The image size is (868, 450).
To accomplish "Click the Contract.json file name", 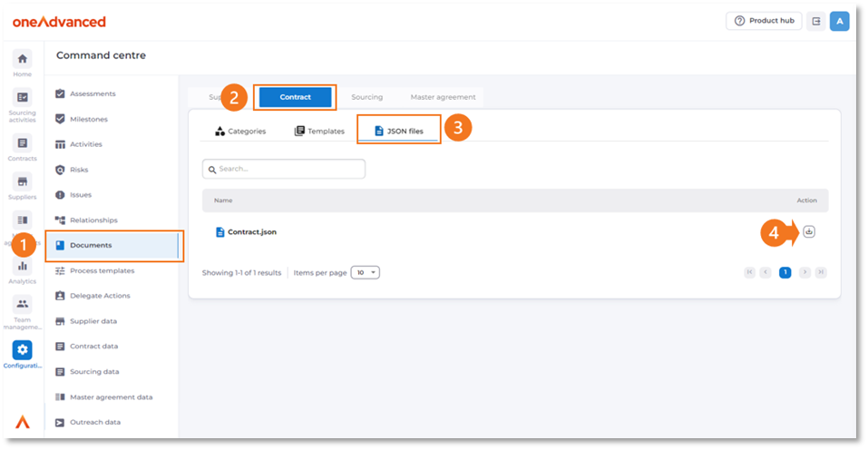I will (252, 232).
